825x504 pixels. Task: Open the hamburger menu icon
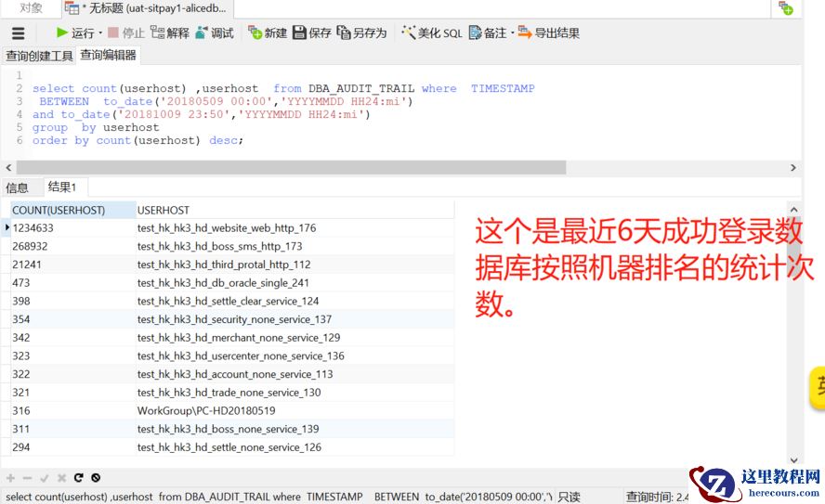(18, 33)
